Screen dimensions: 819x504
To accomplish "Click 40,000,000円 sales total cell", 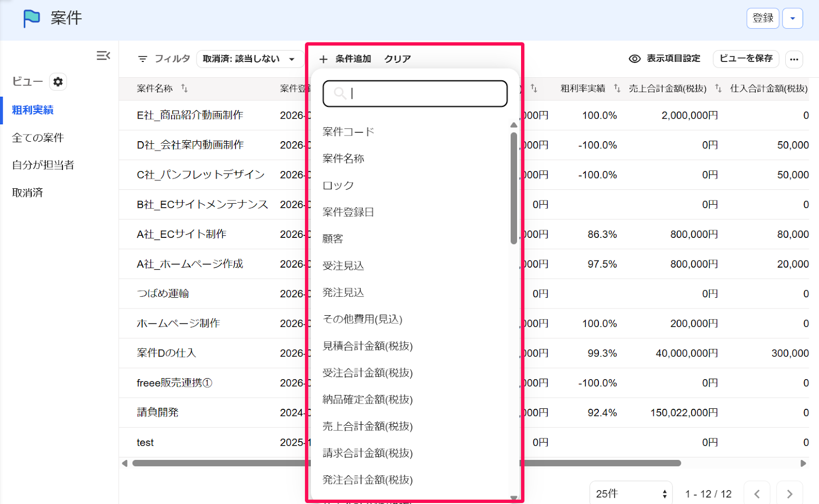I will tap(687, 354).
